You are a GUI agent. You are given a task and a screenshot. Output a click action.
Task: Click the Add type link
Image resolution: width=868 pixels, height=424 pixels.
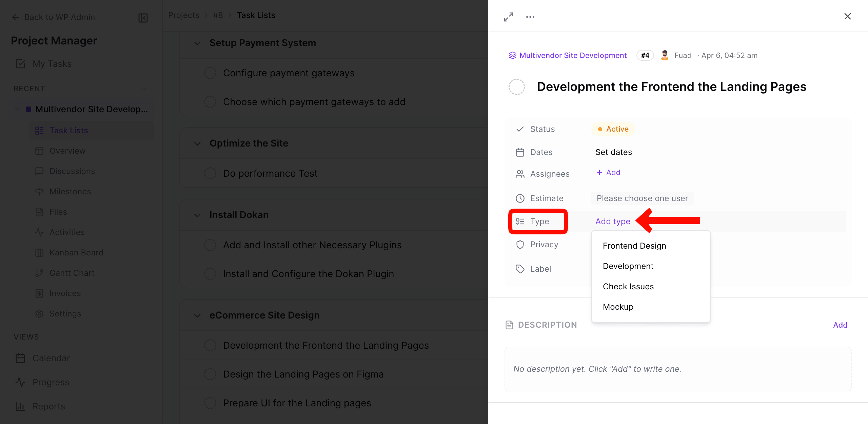(x=612, y=221)
